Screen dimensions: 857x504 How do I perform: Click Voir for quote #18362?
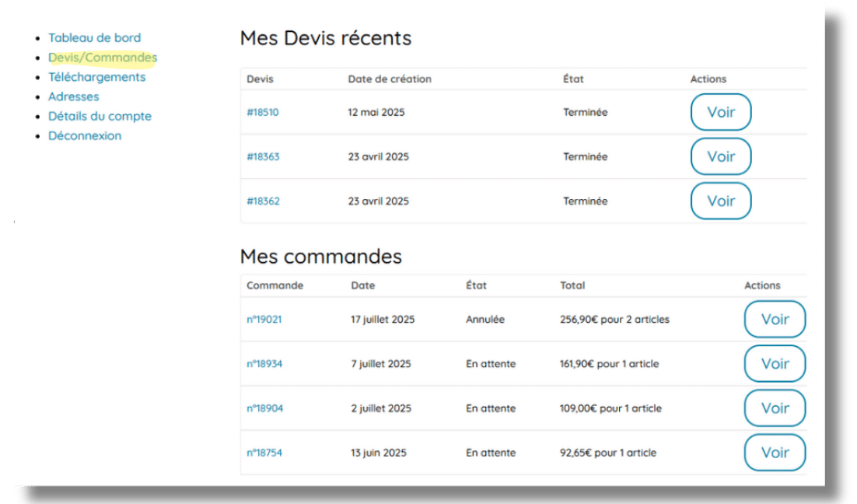721,201
